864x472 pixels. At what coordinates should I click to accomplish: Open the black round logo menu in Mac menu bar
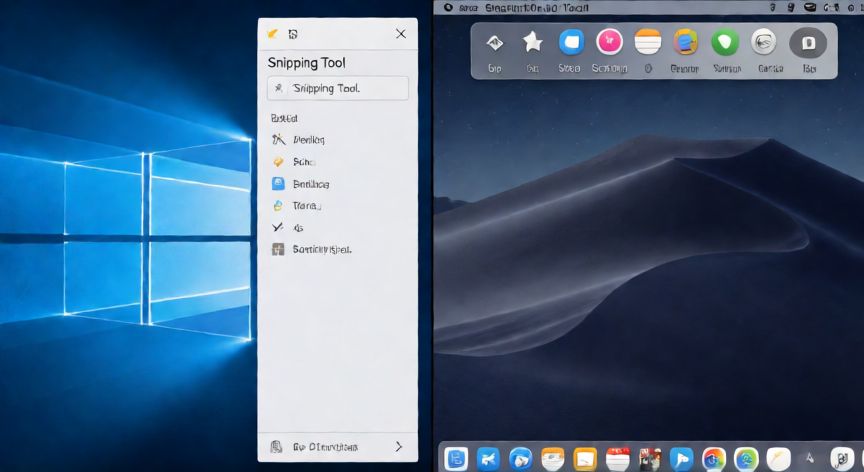point(449,8)
